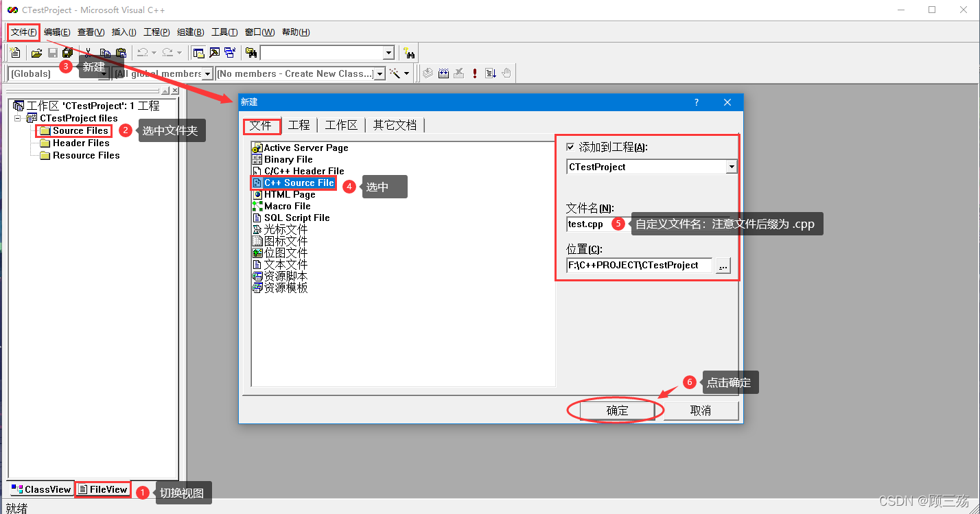Click the Save toolbar icon
Screen dimensions: 980x514
(52, 52)
